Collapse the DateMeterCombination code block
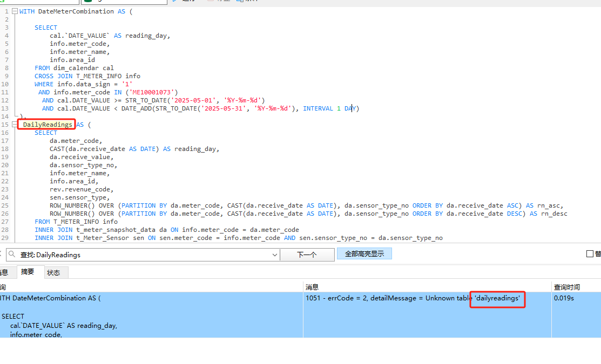The width and height of the screenshot is (601, 364). coord(14,11)
